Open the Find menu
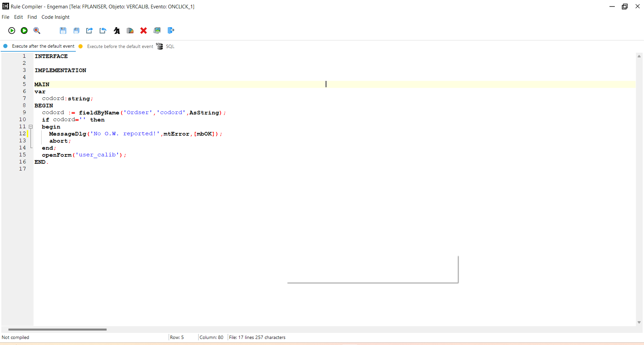 [32, 17]
